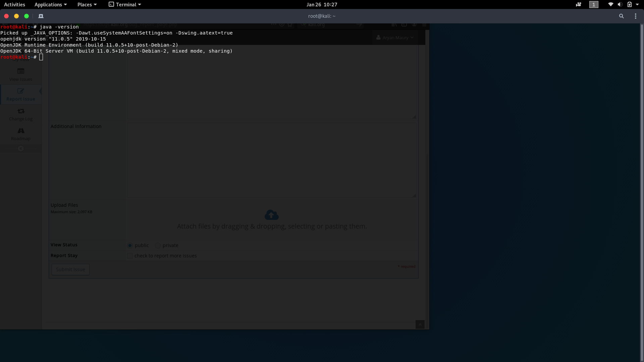Viewport: 644px width, 362px height.
Task: Select workspace indicator 1
Action: 593,5
